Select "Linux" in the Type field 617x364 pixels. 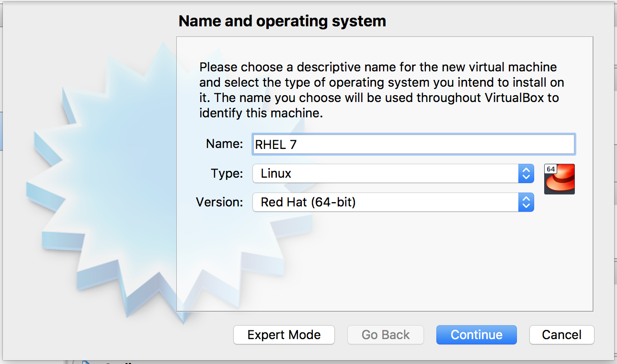[x=335, y=173]
